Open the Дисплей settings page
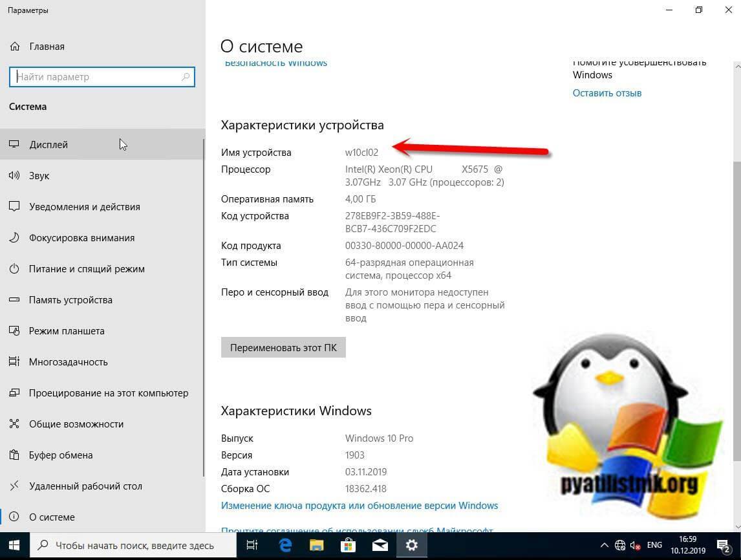Viewport: 741px width, 560px height. click(x=48, y=145)
